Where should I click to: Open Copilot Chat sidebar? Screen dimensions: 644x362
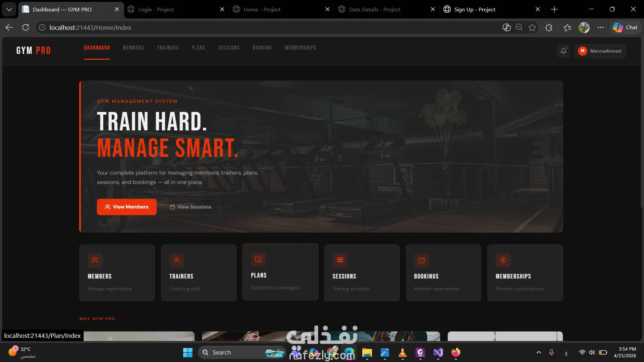coord(626,27)
